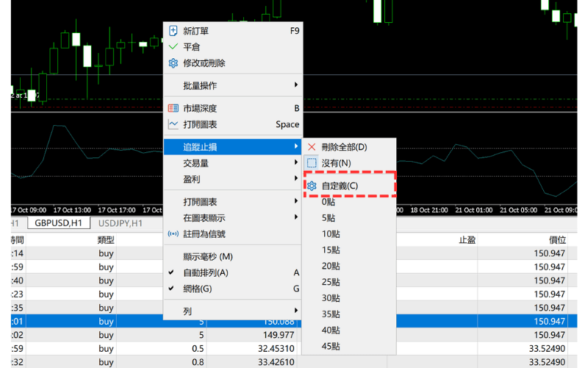Screen dimensions: 588x368
Task: Click the 修改或刪除 gear icon
Action: [x=173, y=63]
